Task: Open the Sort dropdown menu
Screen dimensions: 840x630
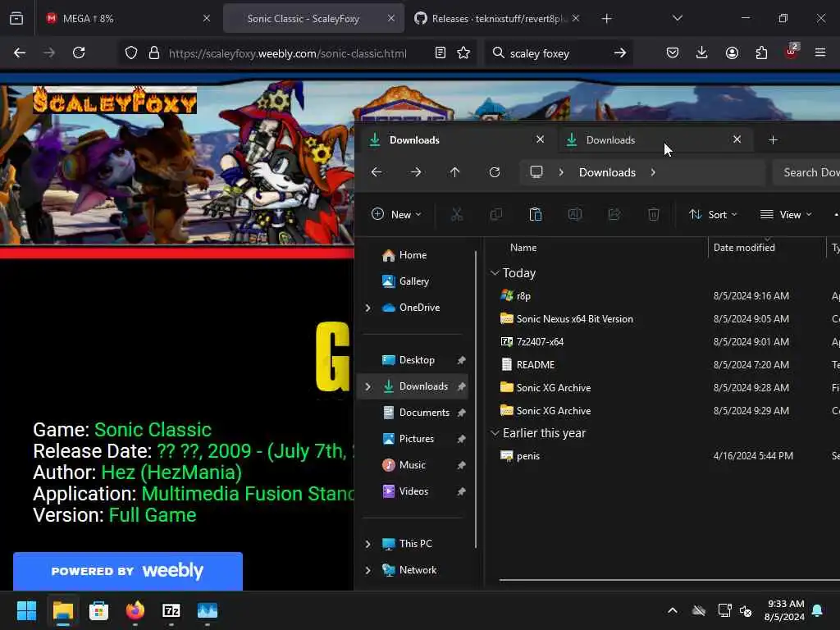Action: coord(713,214)
